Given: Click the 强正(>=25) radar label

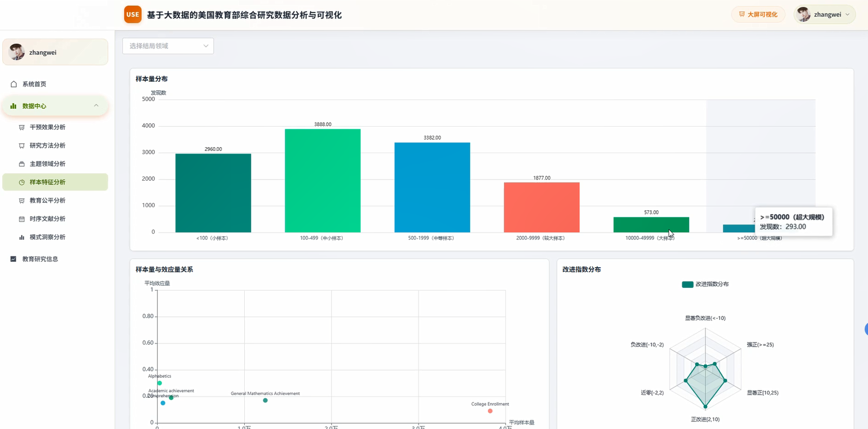Looking at the screenshot, I should [760, 345].
